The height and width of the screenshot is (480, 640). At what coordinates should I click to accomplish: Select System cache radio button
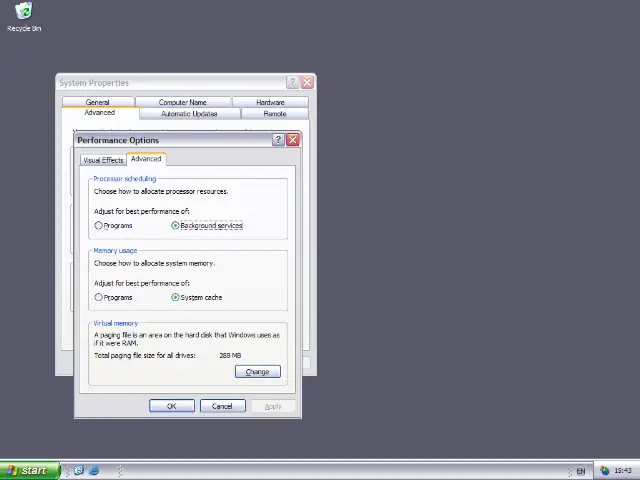[197, 298]
